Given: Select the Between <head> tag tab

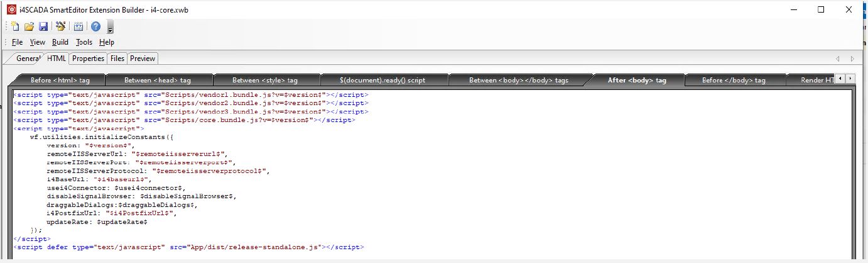Looking at the screenshot, I should pos(158,80).
